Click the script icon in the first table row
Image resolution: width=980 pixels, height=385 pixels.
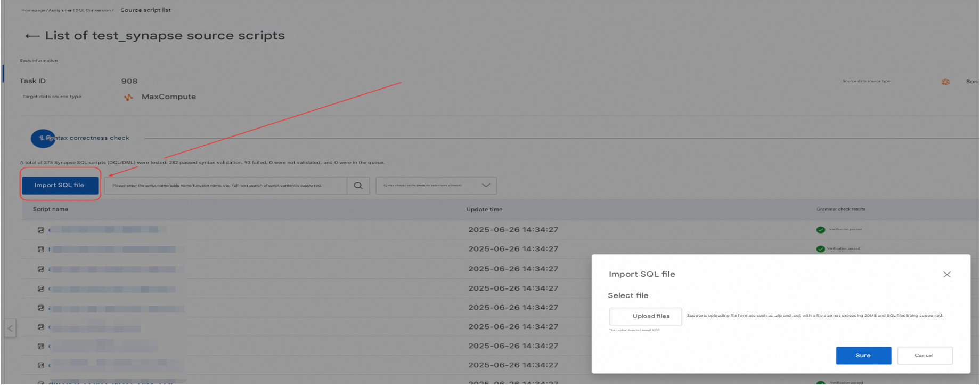(x=41, y=230)
